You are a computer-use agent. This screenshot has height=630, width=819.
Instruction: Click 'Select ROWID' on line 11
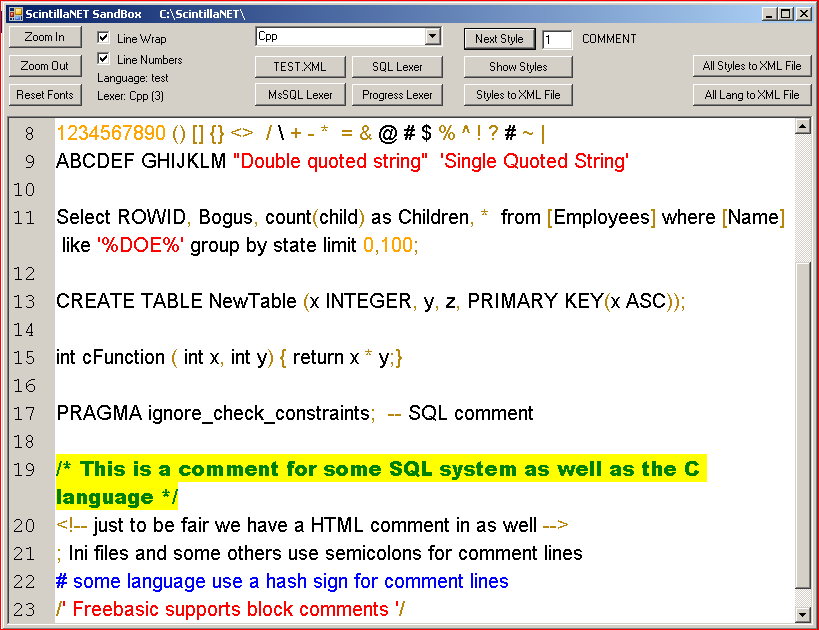(121, 217)
